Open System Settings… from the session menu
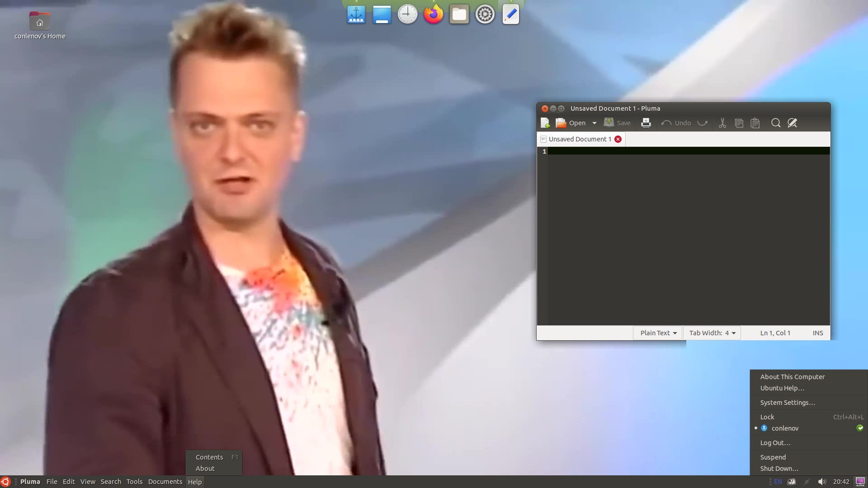 click(x=809, y=403)
